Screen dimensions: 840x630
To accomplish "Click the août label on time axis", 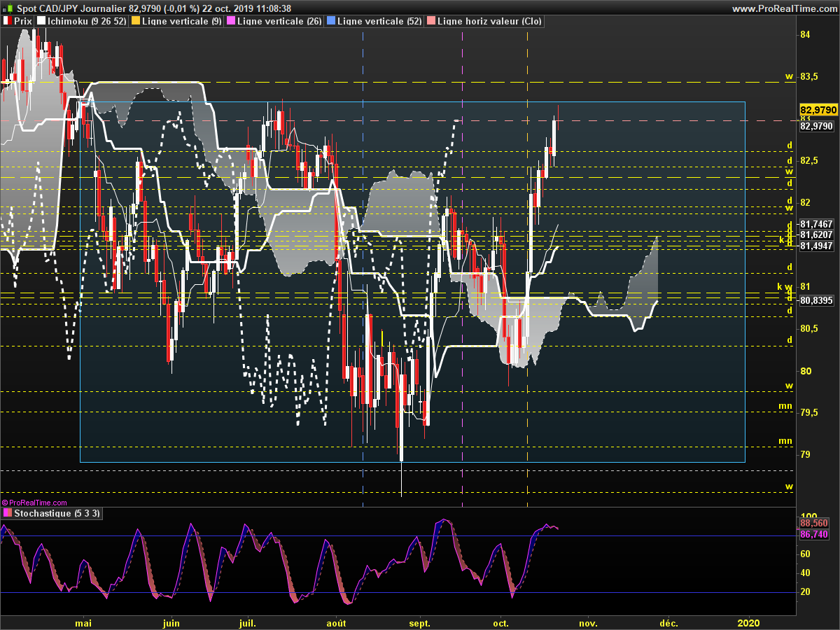I will coord(337,623).
